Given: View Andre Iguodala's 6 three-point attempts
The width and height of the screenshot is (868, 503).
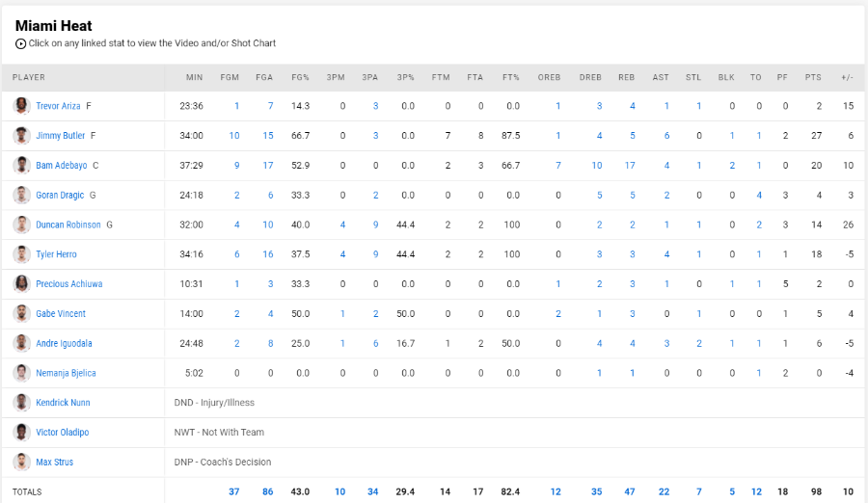Looking at the screenshot, I should click(375, 343).
